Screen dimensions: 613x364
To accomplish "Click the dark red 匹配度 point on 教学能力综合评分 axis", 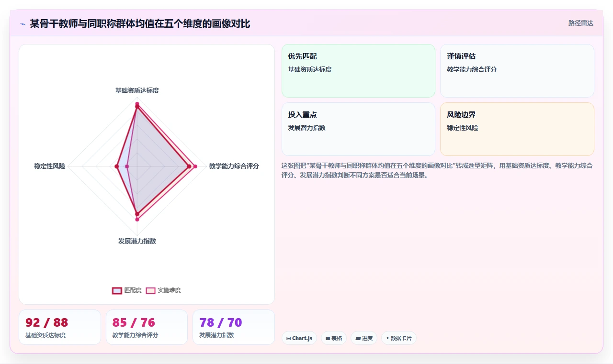I will pyautogui.click(x=189, y=166).
